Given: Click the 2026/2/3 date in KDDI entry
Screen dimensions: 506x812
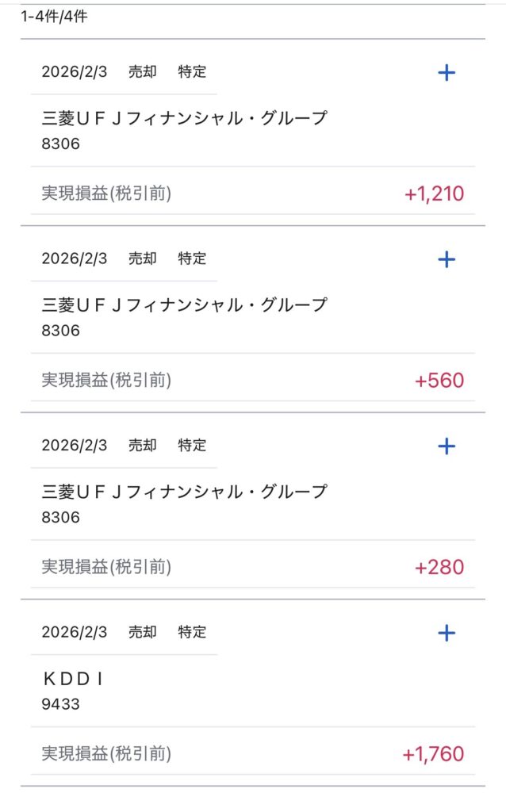Looking at the screenshot, I should pos(75,632).
